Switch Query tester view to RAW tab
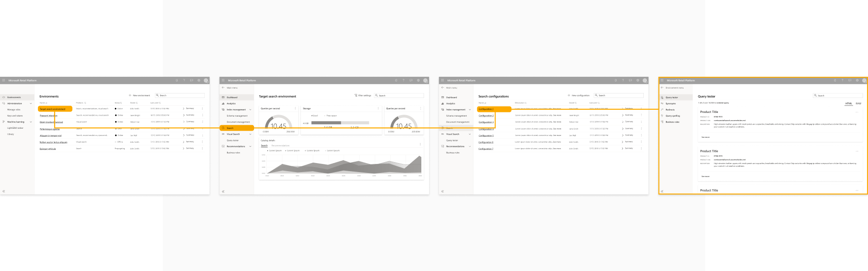 pos(858,103)
